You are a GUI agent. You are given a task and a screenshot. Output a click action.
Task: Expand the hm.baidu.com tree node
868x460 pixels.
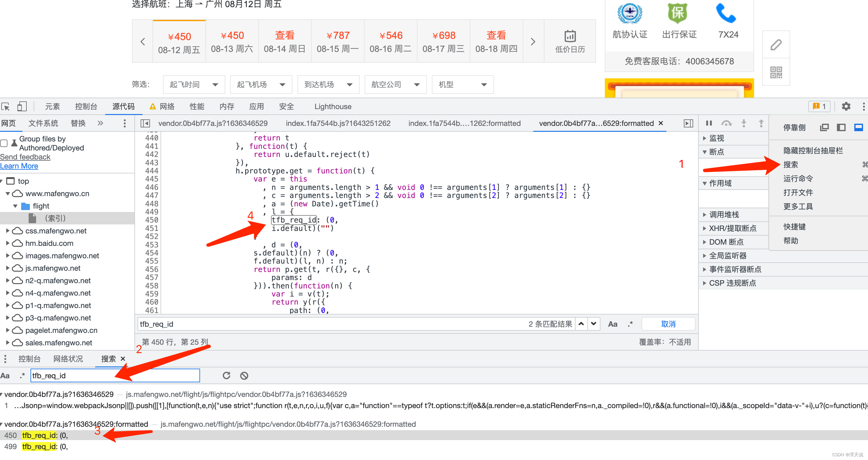coord(8,243)
